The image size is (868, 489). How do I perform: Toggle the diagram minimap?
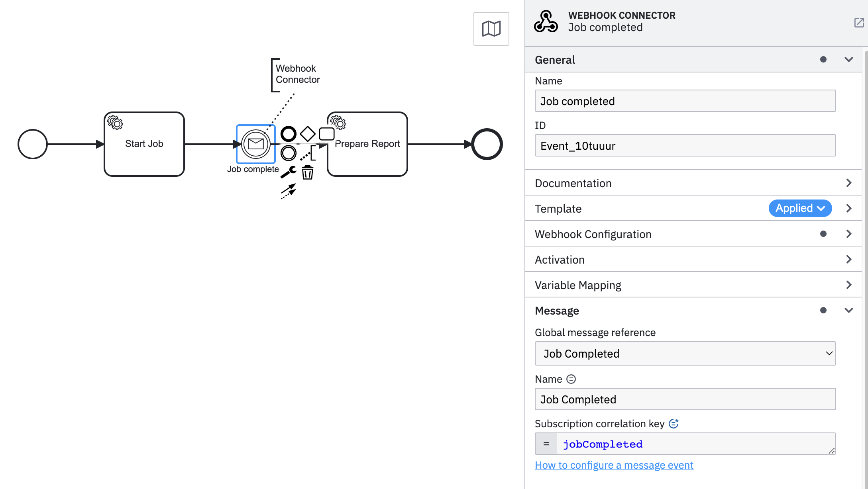(x=491, y=29)
